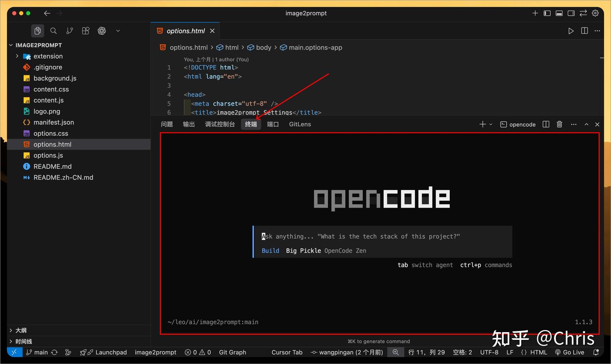
Task: Switch to the 问题 panel tab
Action: pos(167,124)
